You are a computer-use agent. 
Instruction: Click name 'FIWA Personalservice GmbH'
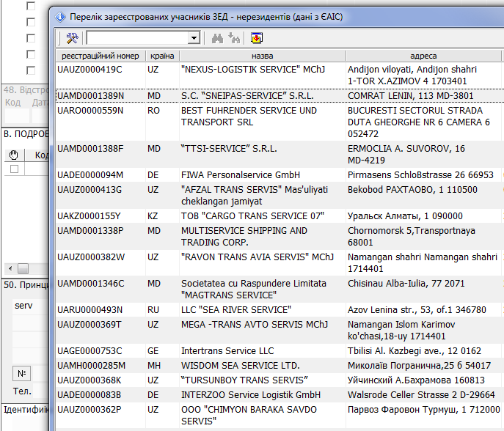[241, 175]
